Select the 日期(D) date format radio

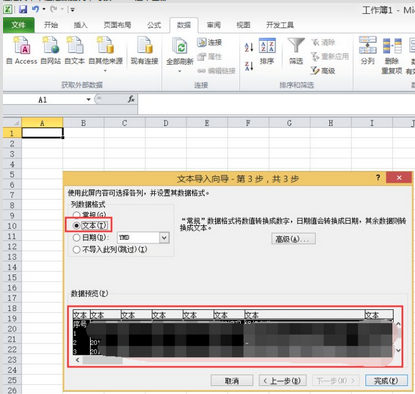tap(77, 238)
